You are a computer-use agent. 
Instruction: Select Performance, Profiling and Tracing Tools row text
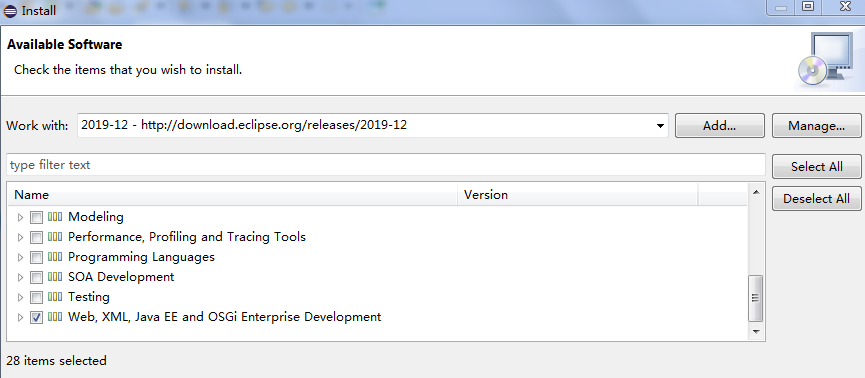(x=186, y=237)
